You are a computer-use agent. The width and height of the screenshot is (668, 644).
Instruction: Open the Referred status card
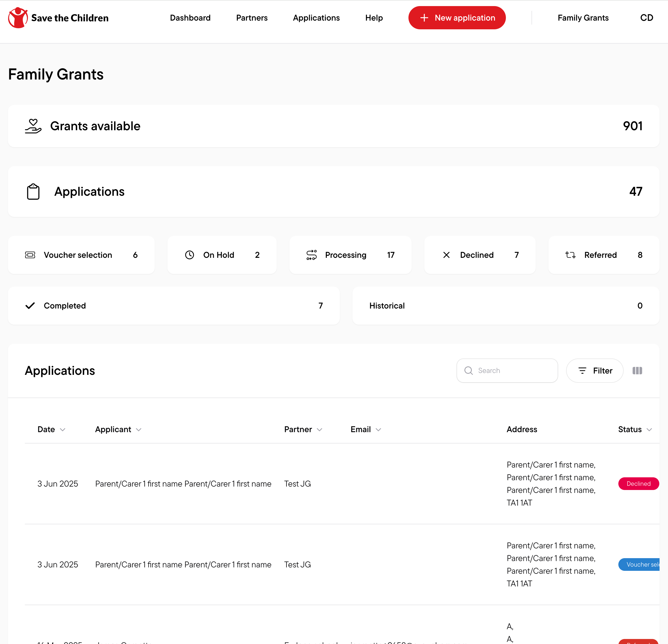coord(604,255)
